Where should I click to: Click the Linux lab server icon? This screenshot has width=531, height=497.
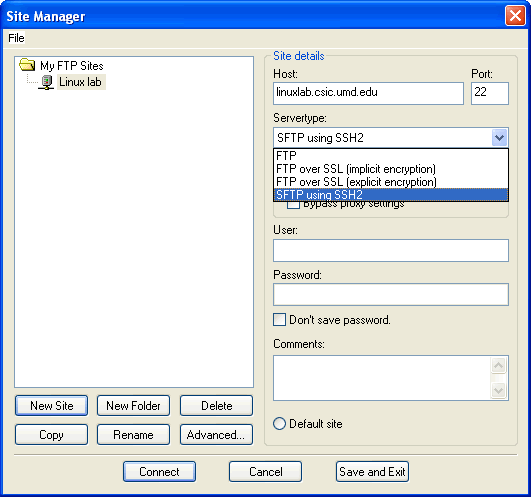point(46,82)
